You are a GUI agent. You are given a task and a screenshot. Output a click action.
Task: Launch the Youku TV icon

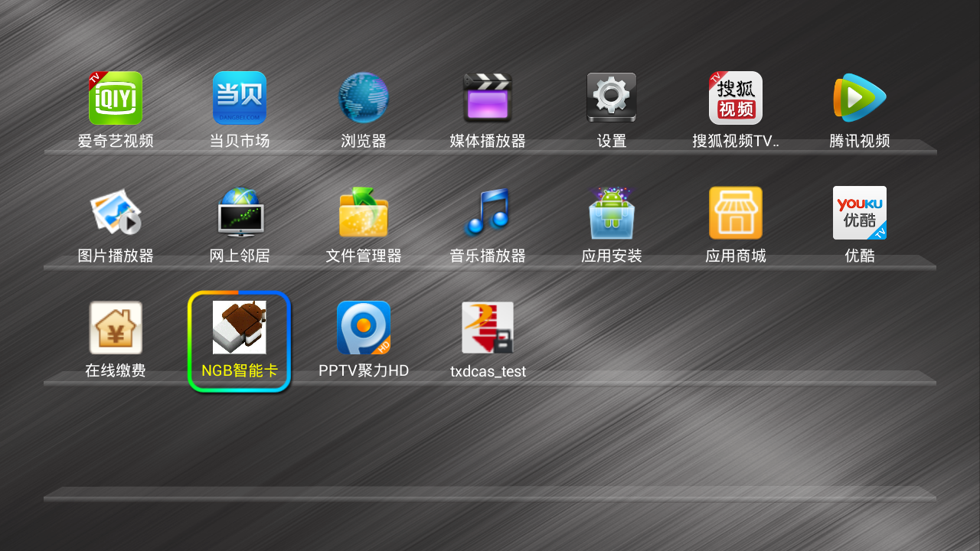tap(860, 213)
